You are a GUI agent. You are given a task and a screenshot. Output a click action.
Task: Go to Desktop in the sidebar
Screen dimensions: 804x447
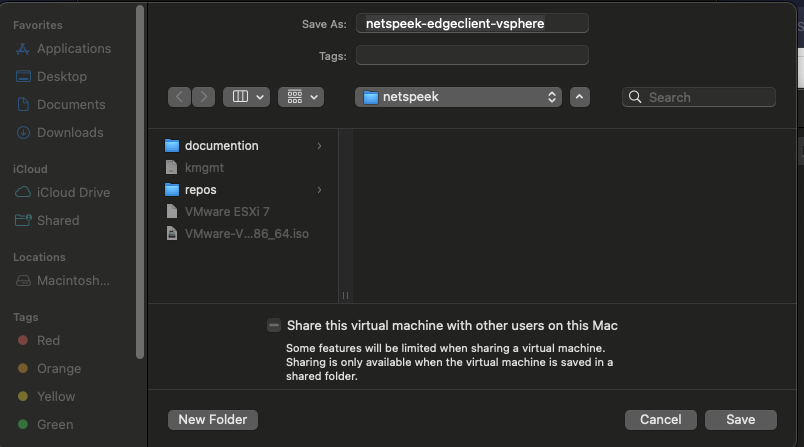tap(61, 77)
